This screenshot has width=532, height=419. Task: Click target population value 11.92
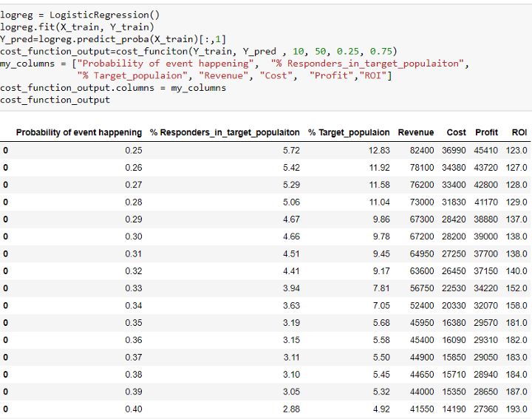point(379,168)
